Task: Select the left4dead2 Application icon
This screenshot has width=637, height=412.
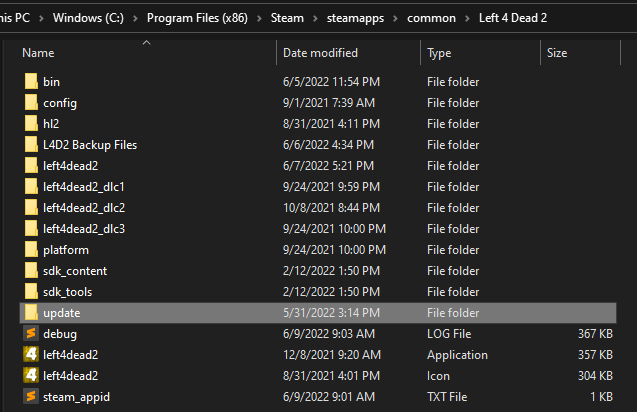Action: point(30,355)
